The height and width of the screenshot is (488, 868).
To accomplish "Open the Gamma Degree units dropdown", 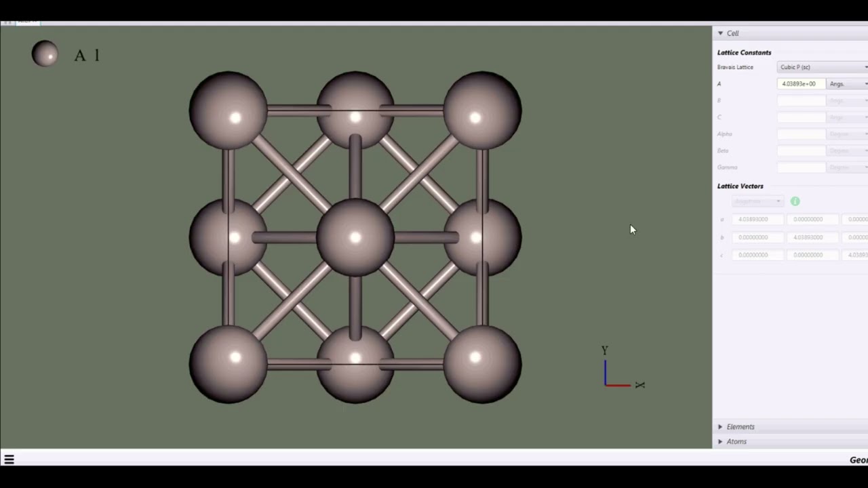I will [x=848, y=167].
